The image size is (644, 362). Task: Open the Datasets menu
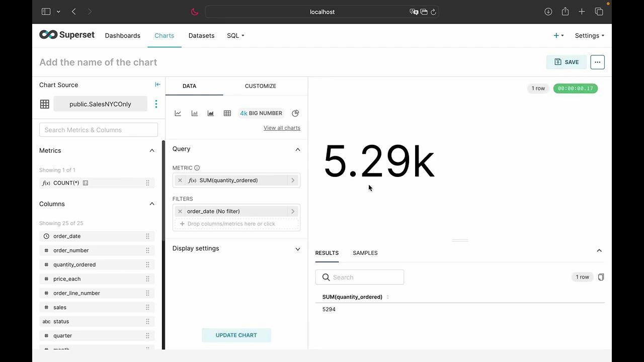click(x=201, y=36)
